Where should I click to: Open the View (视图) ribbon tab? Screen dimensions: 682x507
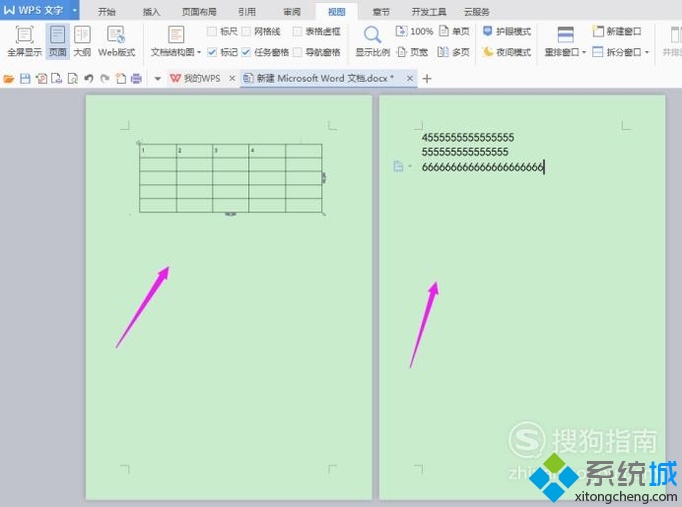point(336,12)
